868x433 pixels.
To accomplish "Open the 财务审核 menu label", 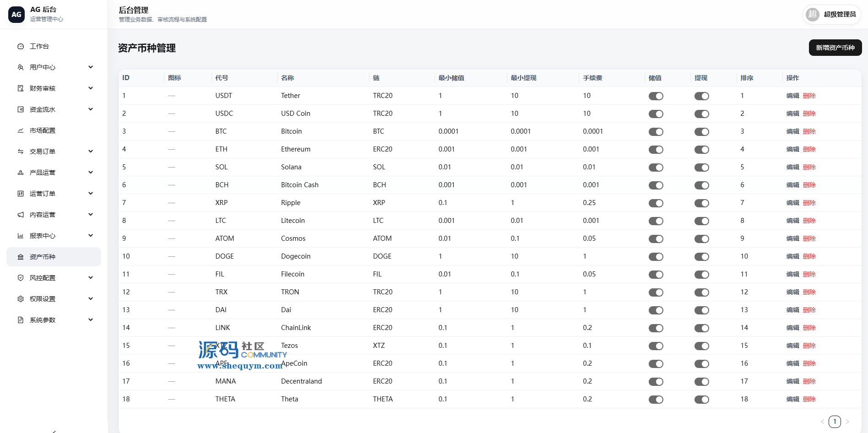I will 43,88.
